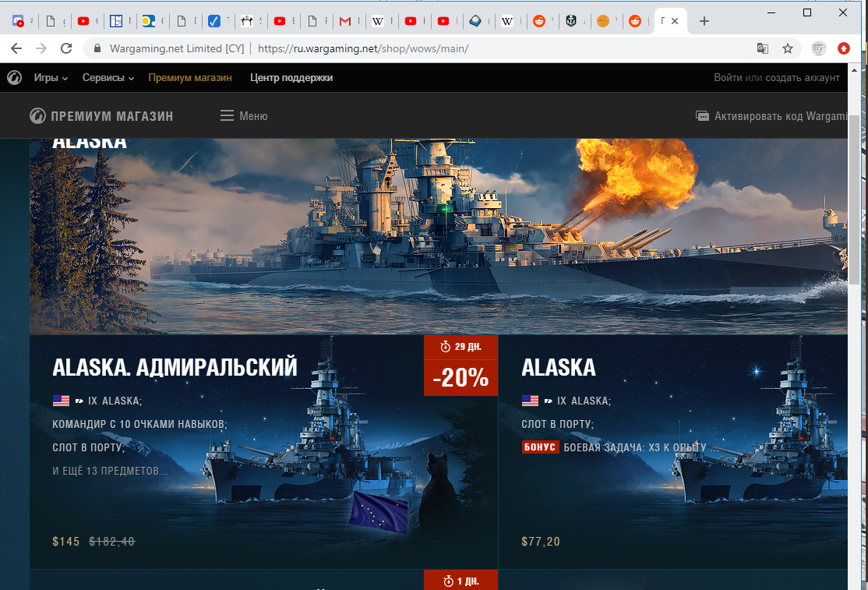Switch to the Gmail tab

[x=345, y=21]
